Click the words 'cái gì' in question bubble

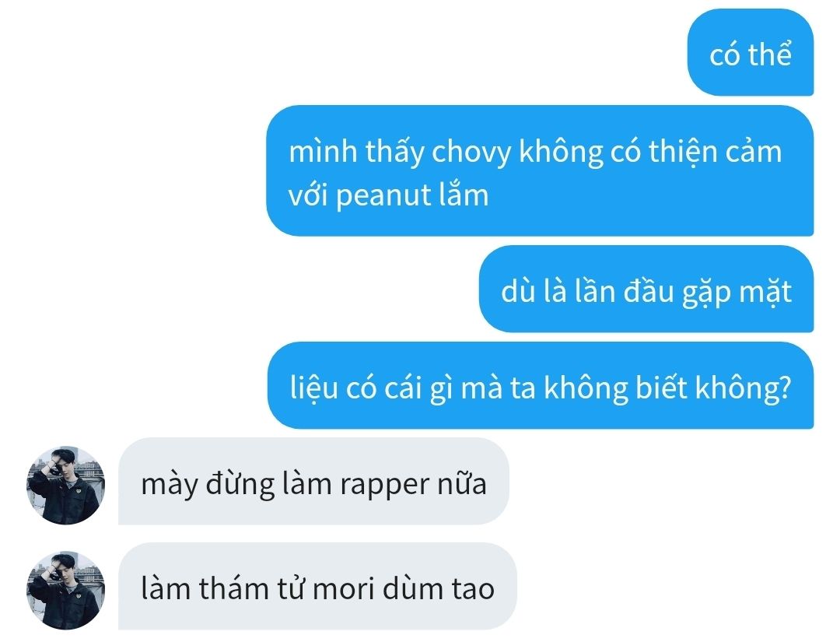click(x=415, y=388)
